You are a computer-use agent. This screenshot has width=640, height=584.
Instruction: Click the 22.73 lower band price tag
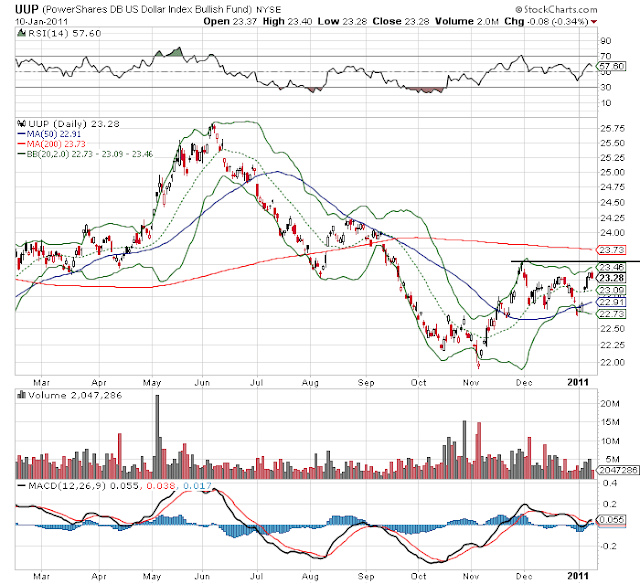pos(612,313)
